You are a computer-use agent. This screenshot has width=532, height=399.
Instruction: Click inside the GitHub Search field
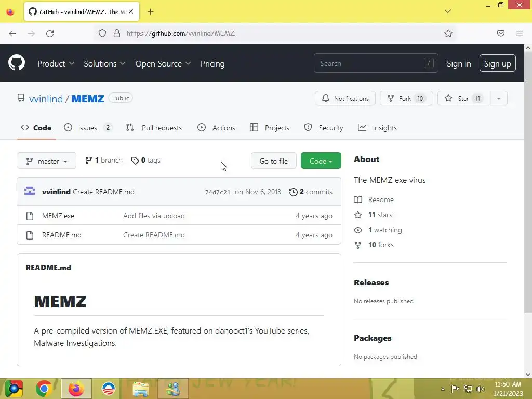[x=376, y=63]
